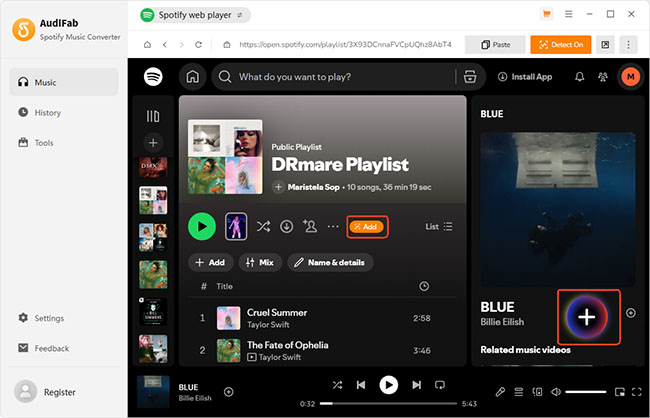Screen dimensions: 650x418
Task: Connect to a device icon
Action: tap(537, 392)
